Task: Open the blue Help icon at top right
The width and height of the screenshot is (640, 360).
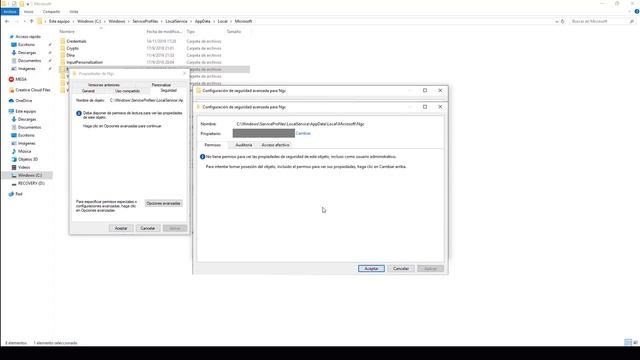Action: [x=637, y=11]
